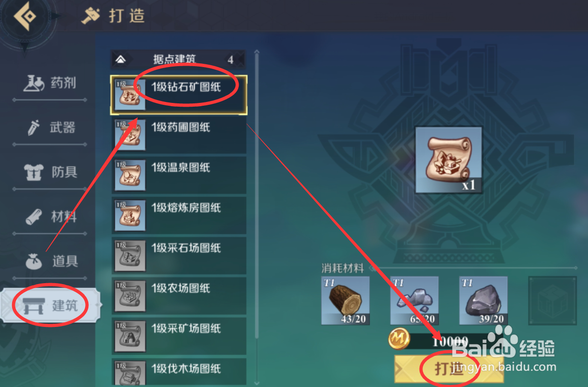Choose 1级采矿场图纸 locked blueprint
Image resolution: width=588 pixels, height=387 pixels.
tap(179, 336)
